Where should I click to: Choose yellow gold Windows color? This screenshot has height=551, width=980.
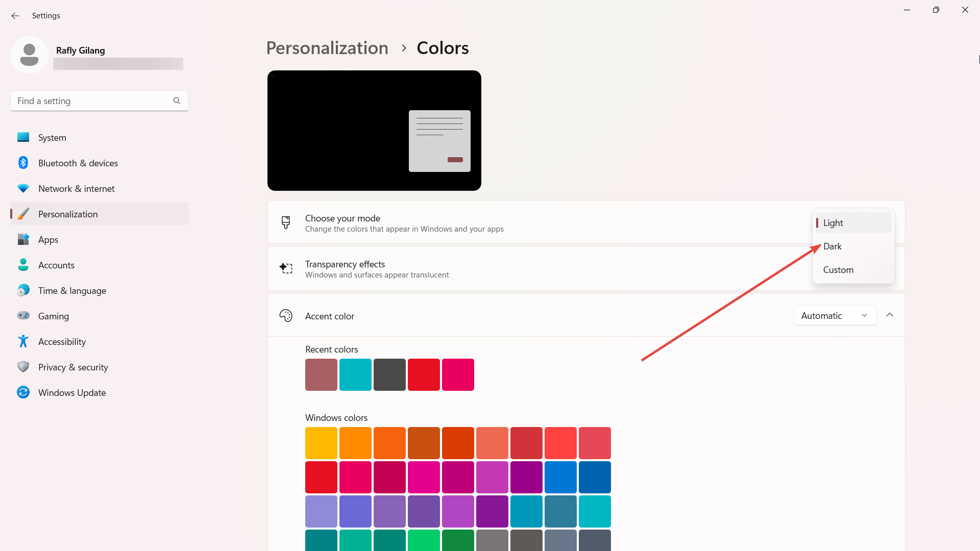(321, 443)
